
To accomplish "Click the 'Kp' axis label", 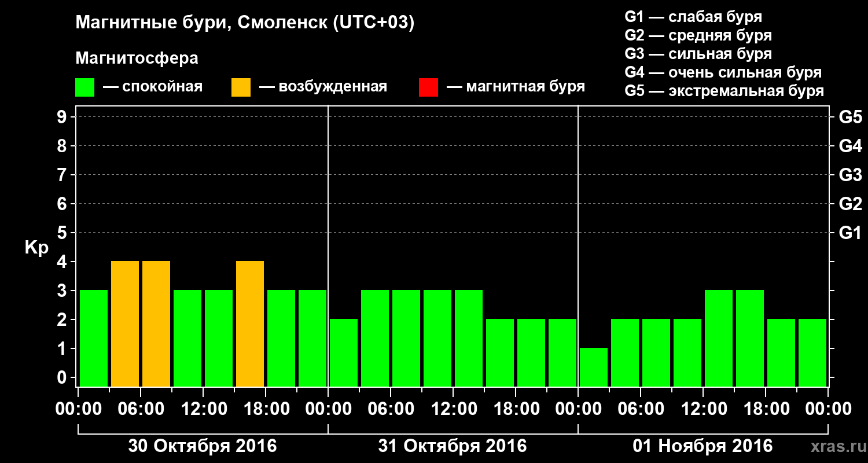I will (36, 248).
